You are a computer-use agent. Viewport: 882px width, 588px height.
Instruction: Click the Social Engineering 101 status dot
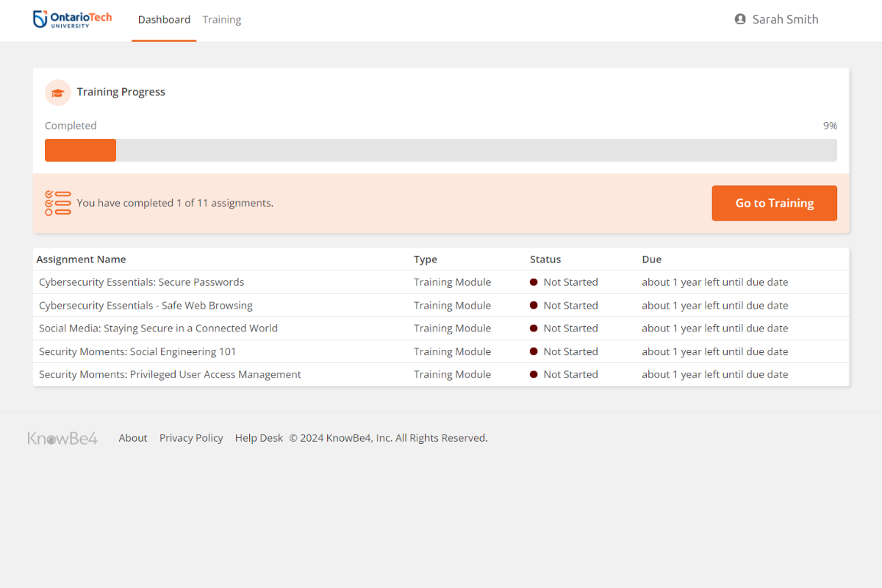534,352
